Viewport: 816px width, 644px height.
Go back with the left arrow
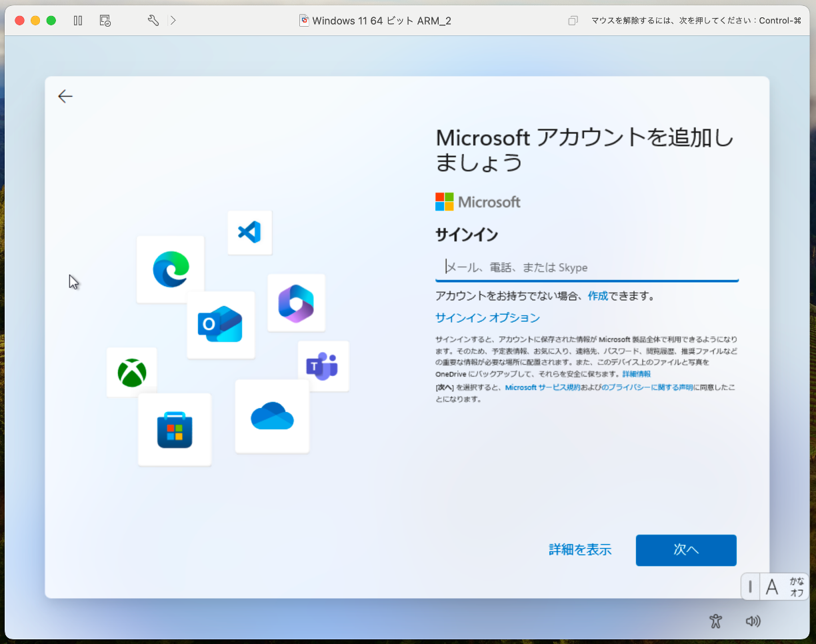pos(65,97)
